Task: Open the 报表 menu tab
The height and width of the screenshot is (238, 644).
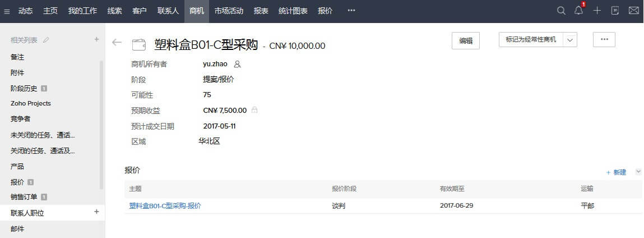Action: pos(261,11)
